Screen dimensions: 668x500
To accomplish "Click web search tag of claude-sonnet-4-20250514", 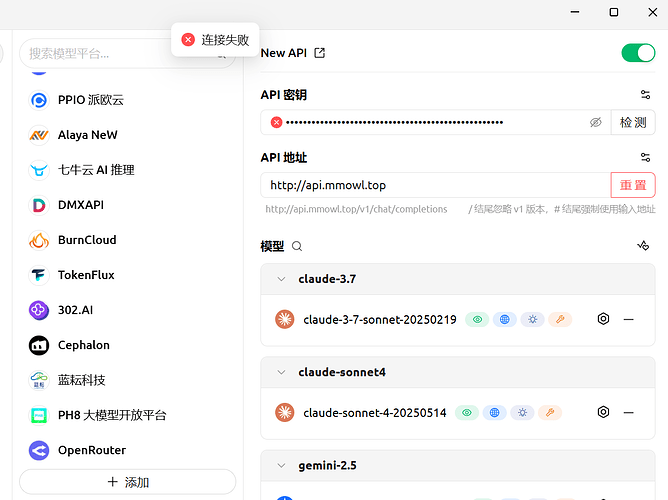I will tap(495, 413).
